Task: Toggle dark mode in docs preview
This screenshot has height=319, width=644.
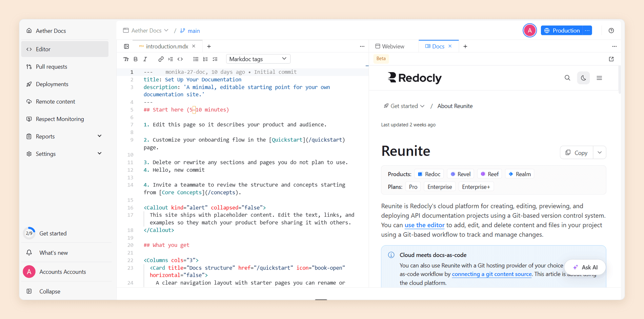Action: pos(583,78)
